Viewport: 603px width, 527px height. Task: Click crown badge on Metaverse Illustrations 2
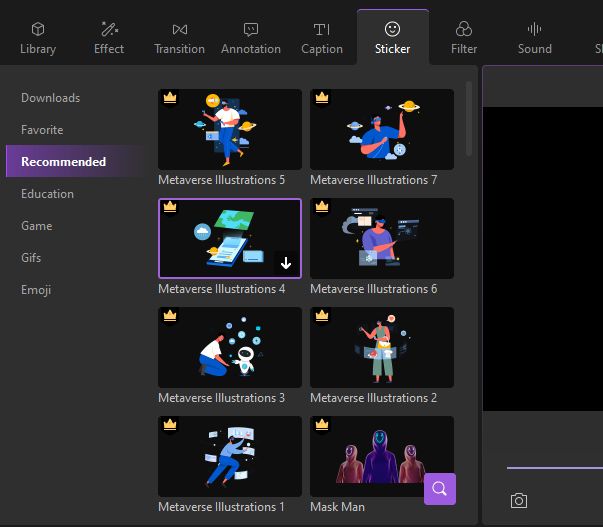click(322, 315)
